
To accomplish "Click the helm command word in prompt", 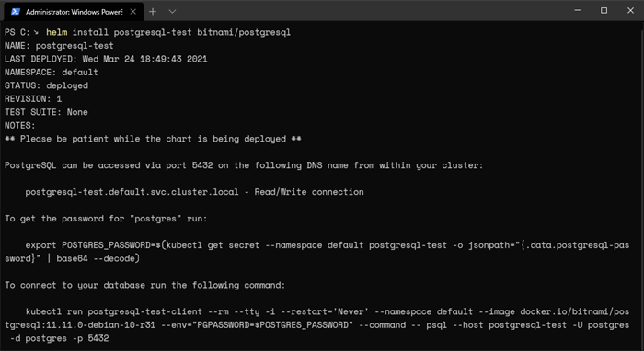I will click(57, 32).
